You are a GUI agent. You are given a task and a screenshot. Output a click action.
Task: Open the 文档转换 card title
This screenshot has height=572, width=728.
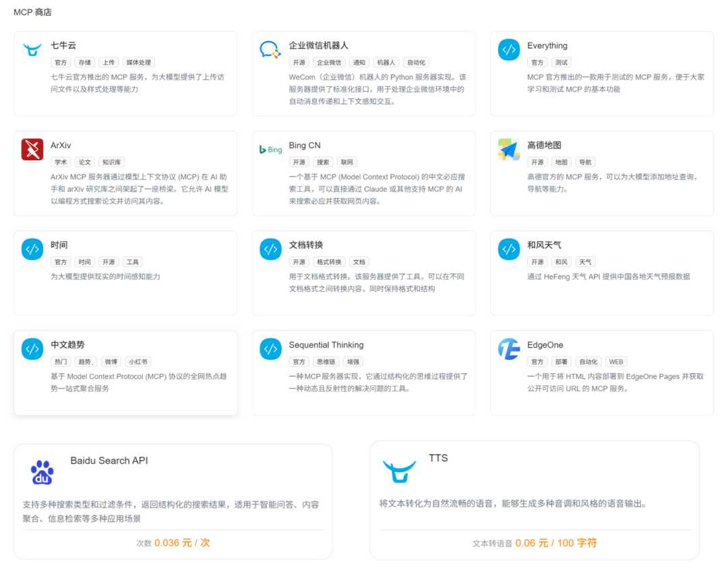306,245
